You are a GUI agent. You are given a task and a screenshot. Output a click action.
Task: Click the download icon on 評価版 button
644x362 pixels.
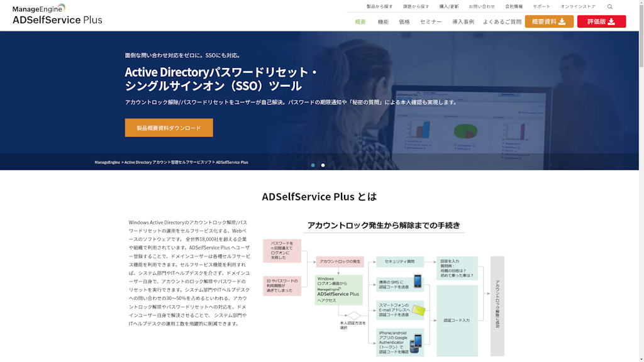pos(611,21)
